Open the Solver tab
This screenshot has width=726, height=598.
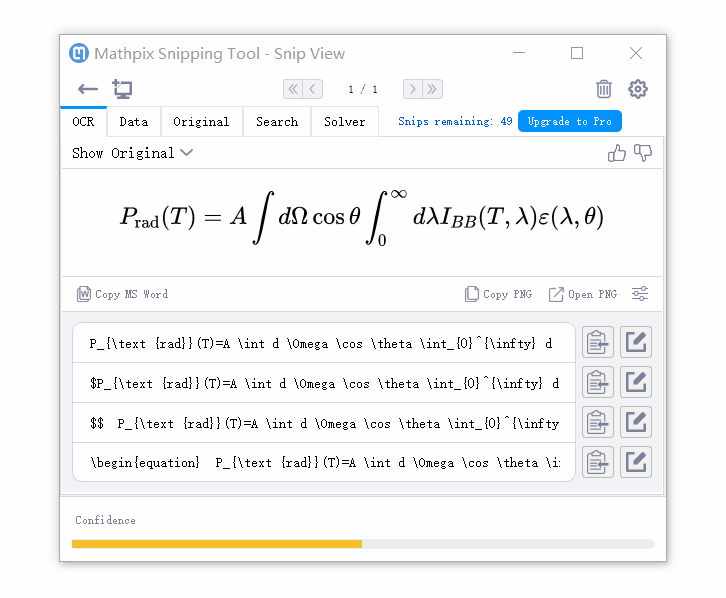click(344, 122)
